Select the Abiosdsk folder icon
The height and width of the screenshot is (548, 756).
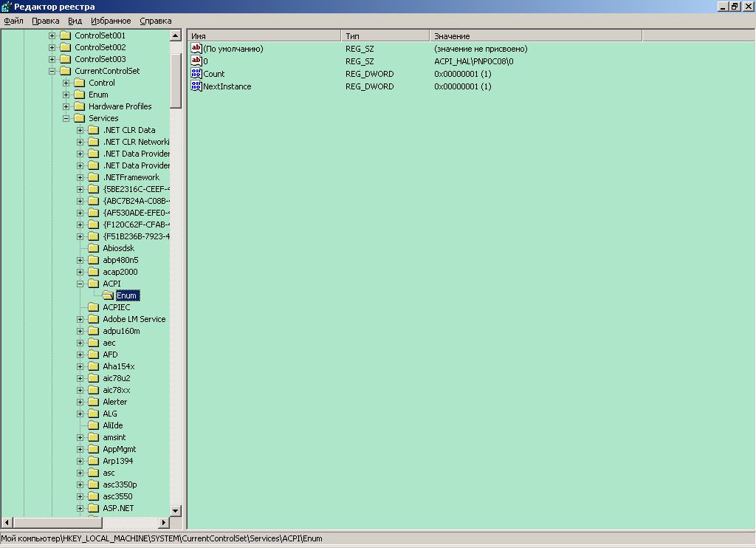click(x=93, y=248)
